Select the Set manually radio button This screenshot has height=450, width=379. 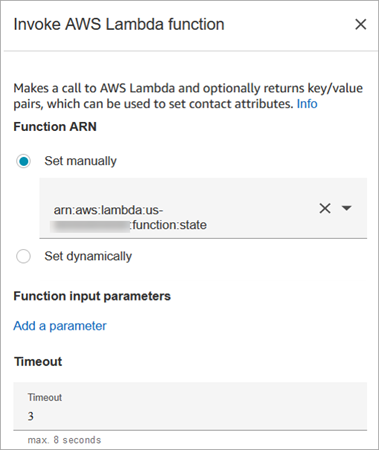(23, 161)
